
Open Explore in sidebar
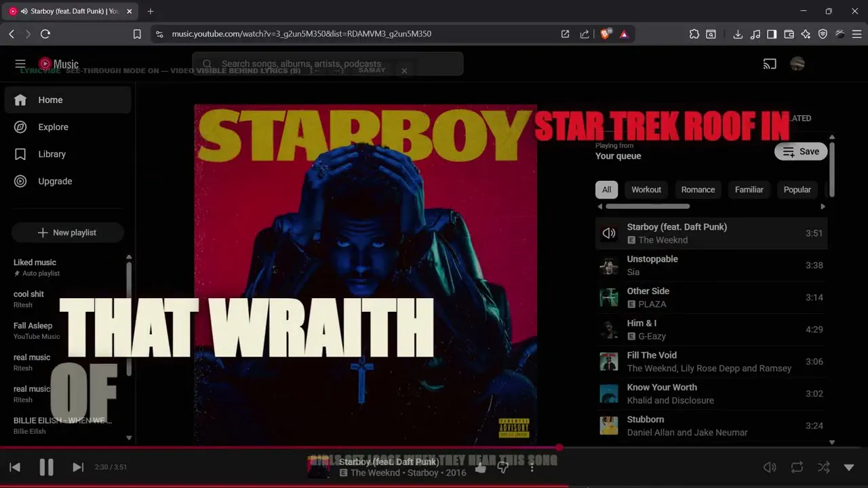pyautogui.click(x=68, y=127)
